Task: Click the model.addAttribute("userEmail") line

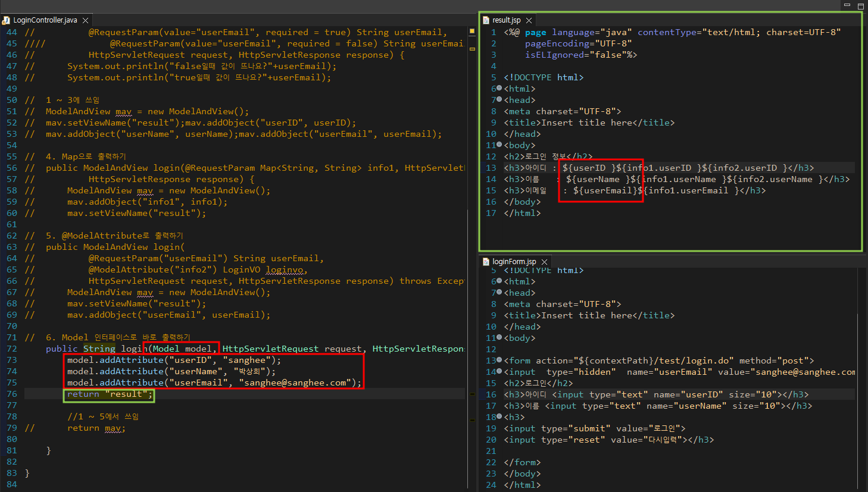Action: [214, 383]
